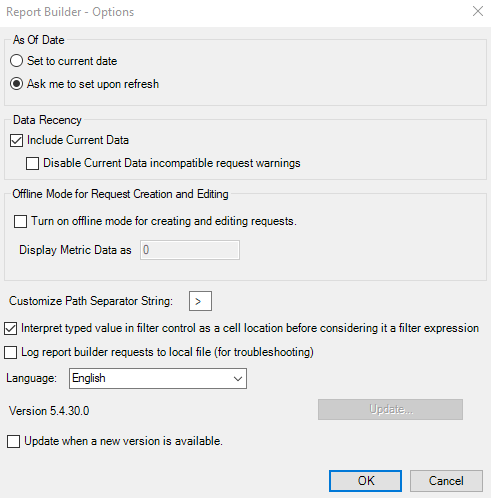Confirm options with the OK button
The image size is (491, 498).
click(x=365, y=481)
